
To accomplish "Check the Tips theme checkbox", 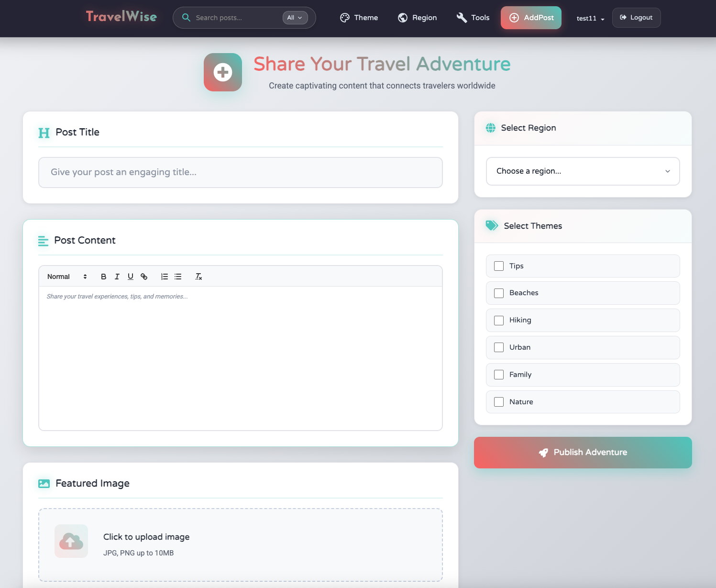I will [499, 266].
